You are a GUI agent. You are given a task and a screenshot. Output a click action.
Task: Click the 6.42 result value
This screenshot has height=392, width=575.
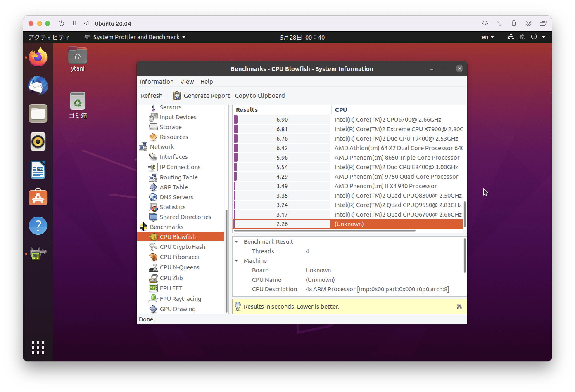pyautogui.click(x=282, y=148)
